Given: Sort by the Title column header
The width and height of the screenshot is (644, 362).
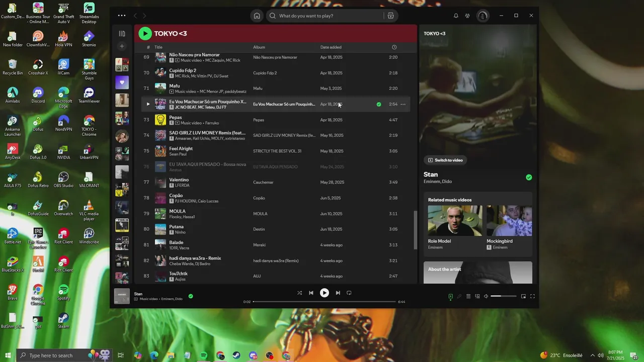Looking at the screenshot, I should point(158,47).
